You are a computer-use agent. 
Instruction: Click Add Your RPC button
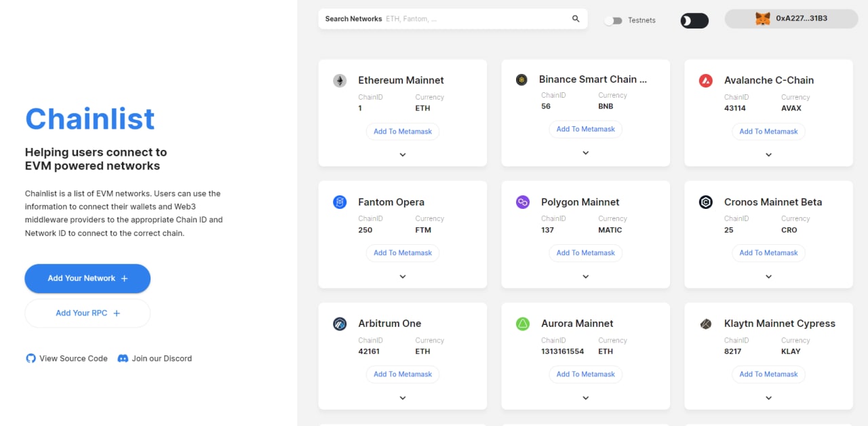[x=87, y=313]
